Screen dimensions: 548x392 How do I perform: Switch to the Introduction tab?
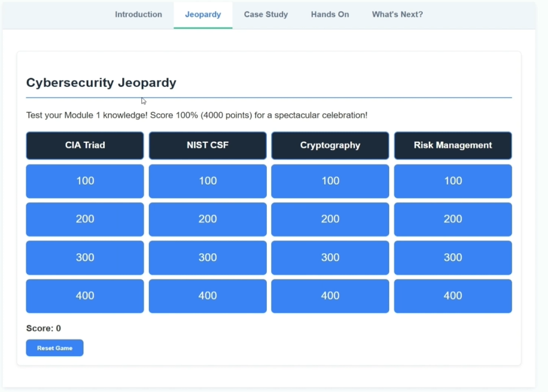click(138, 14)
